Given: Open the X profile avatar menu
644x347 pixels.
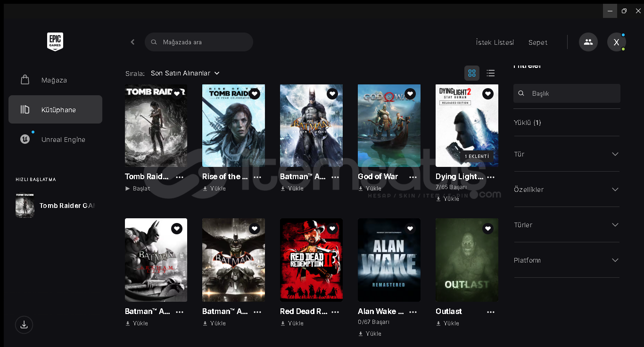Looking at the screenshot, I should pyautogui.click(x=616, y=42).
